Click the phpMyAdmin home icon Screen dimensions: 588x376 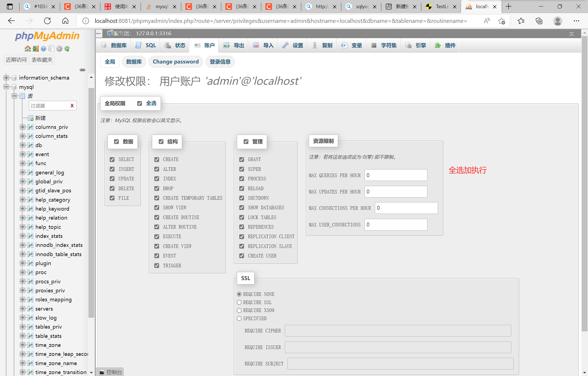(x=27, y=49)
